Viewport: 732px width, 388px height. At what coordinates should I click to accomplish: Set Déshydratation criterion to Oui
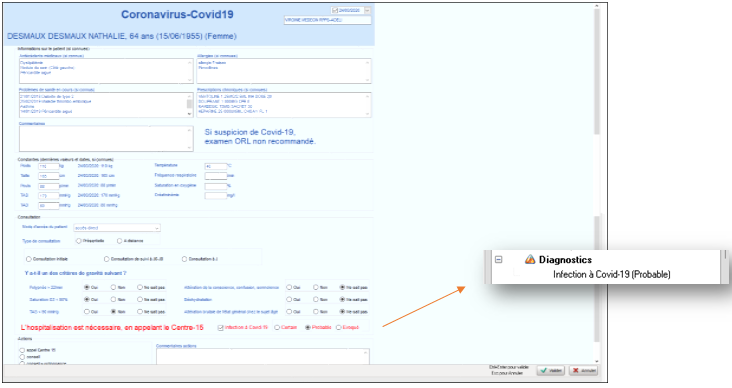click(289, 299)
